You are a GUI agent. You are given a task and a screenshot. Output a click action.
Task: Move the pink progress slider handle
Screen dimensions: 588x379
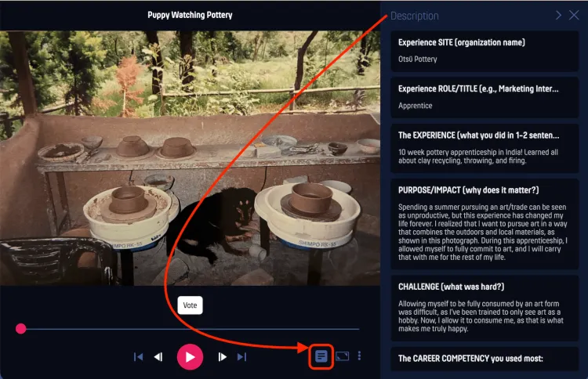21,329
